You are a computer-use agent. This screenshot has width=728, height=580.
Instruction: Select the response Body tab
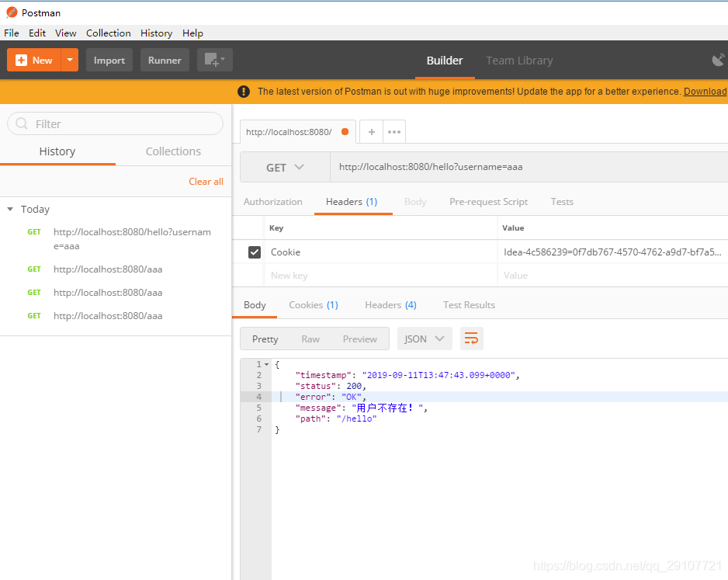point(255,305)
